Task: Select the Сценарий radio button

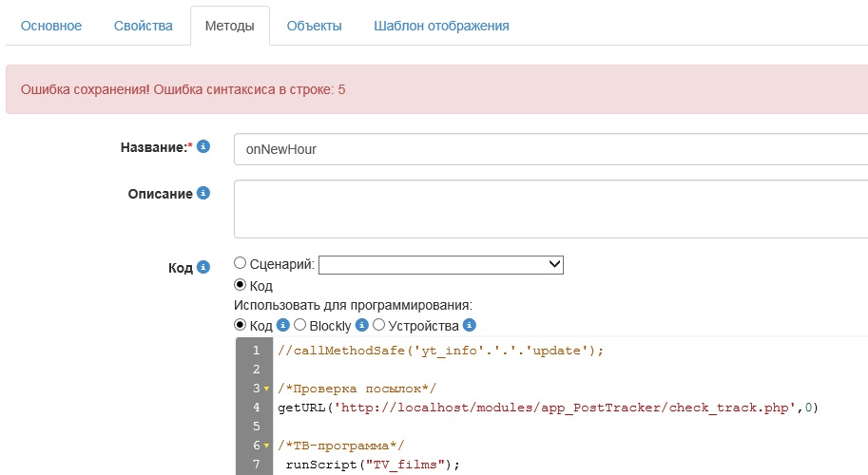Action: pos(241,263)
